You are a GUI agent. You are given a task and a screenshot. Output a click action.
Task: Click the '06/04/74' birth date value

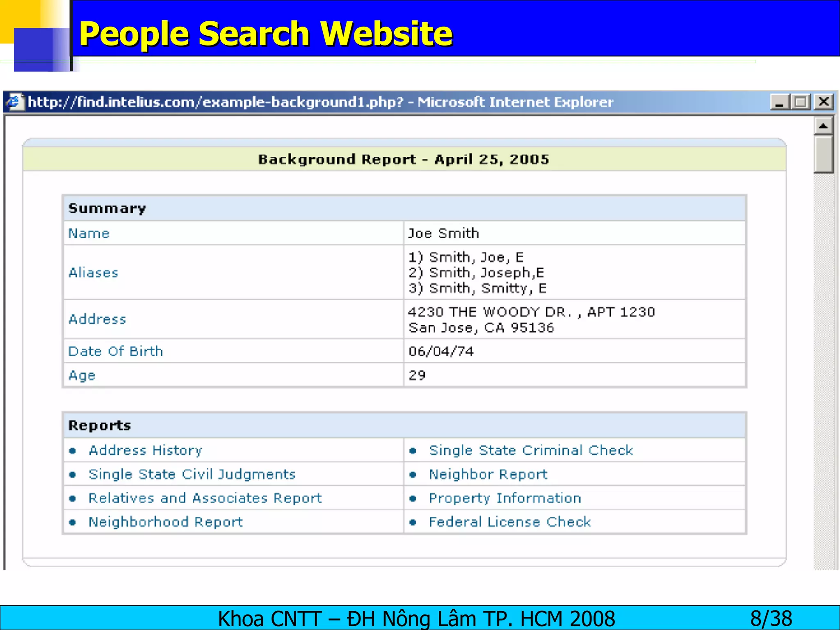coord(441,352)
